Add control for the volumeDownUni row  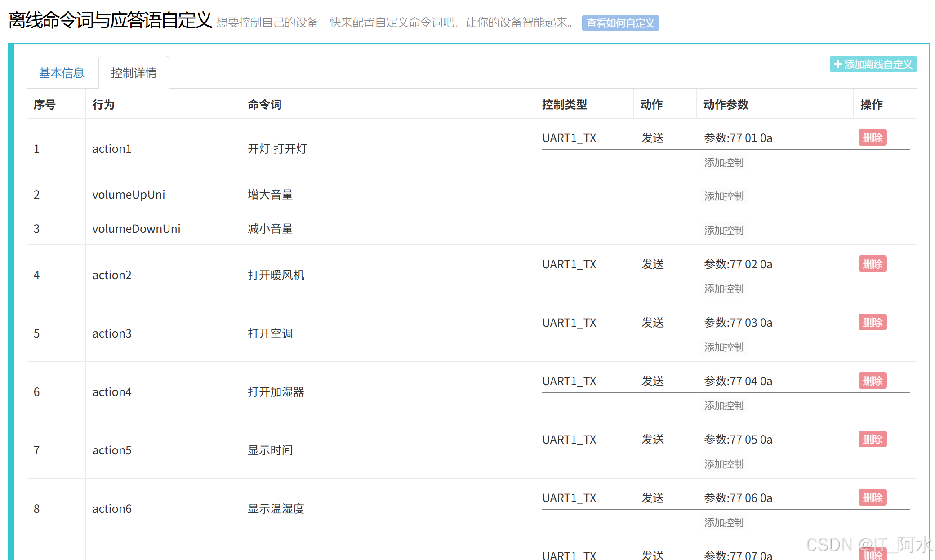click(x=723, y=230)
